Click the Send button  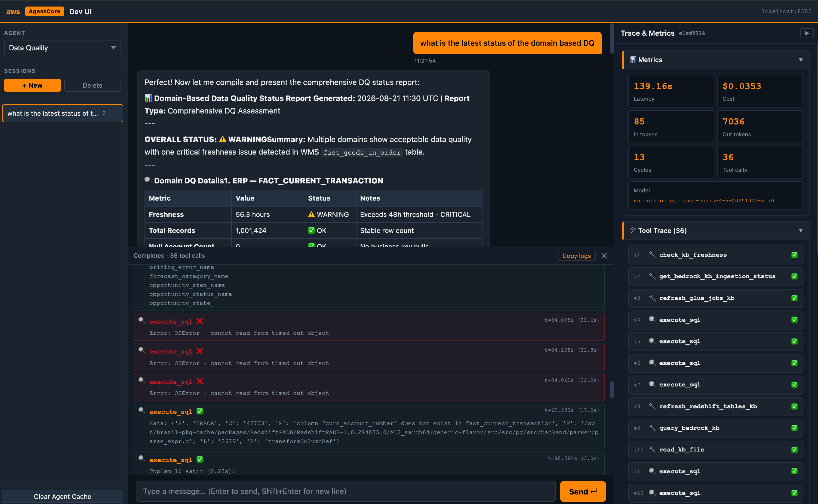pyautogui.click(x=583, y=491)
